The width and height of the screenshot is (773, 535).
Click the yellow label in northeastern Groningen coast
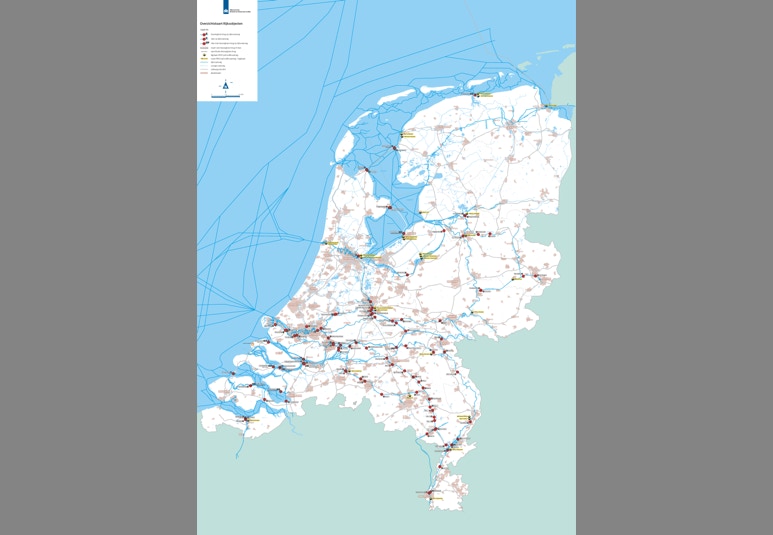(553, 106)
